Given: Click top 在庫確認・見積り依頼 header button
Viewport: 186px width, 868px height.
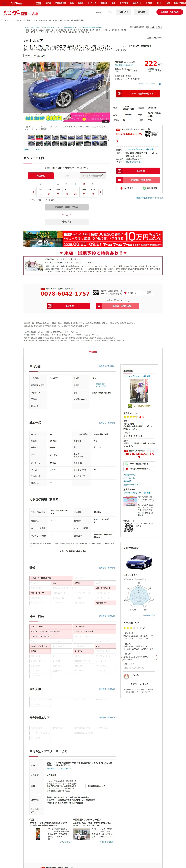Looking at the screenshot, I should tap(169, 12).
